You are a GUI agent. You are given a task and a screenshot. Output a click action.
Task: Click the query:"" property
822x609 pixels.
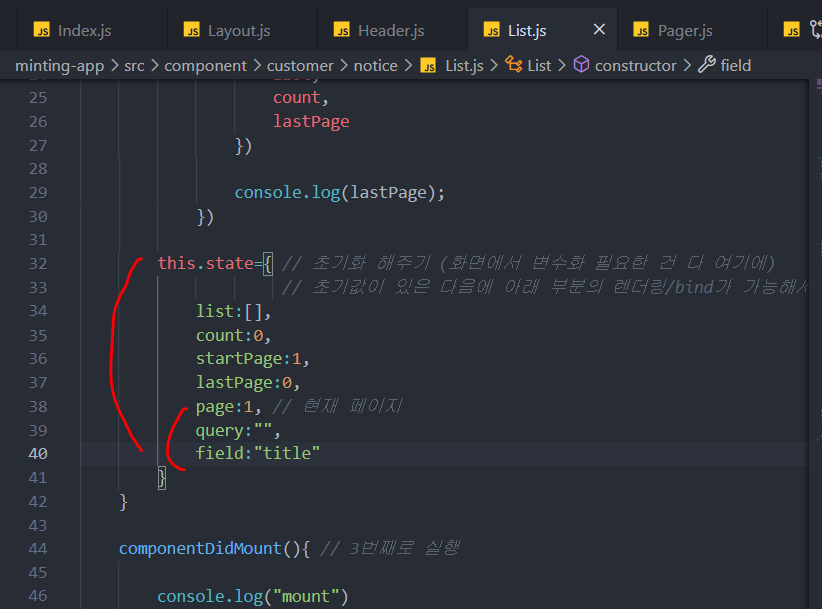point(238,430)
